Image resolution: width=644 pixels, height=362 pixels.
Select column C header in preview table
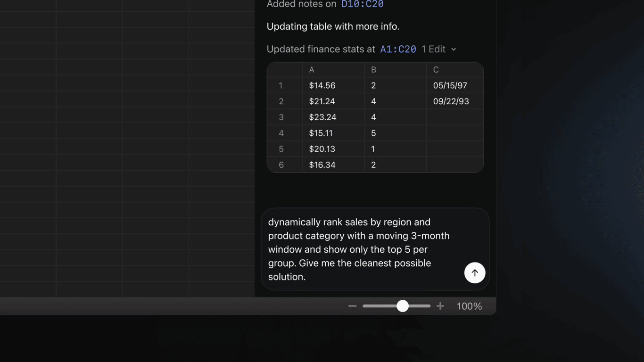coord(455,70)
